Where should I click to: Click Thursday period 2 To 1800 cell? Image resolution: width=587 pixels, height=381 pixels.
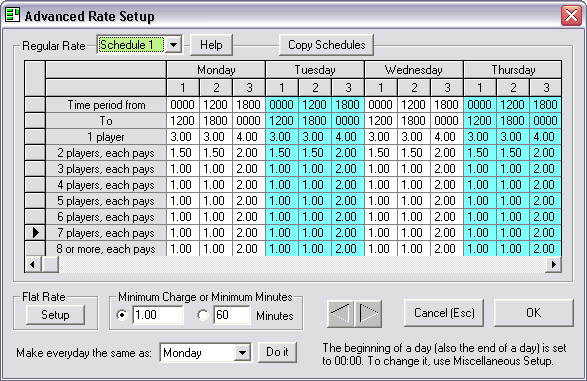[x=513, y=121]
